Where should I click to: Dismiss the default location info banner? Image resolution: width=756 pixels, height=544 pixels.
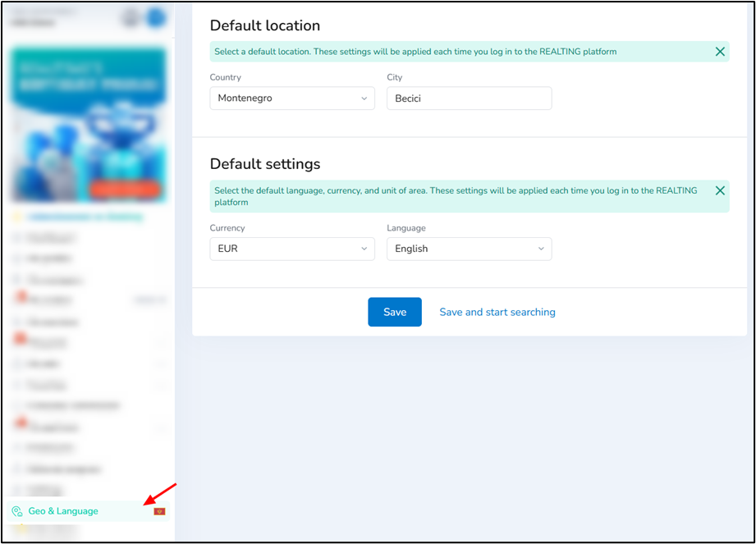(720, 52)
